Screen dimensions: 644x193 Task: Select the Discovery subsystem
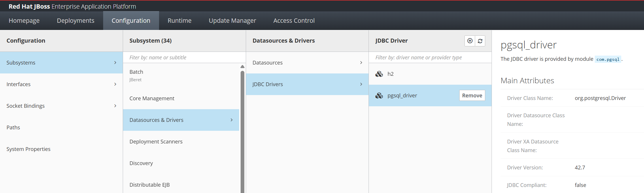coord(181,163)
